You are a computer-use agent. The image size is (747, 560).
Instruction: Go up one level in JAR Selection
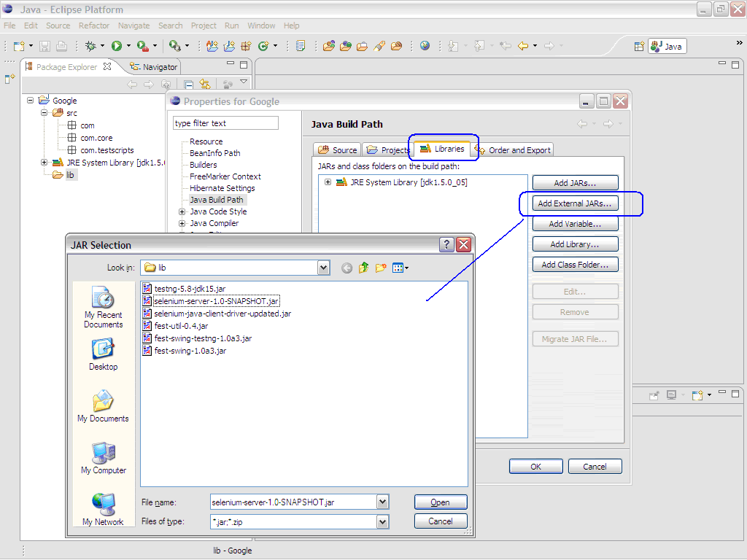click(x=363, y=268)
